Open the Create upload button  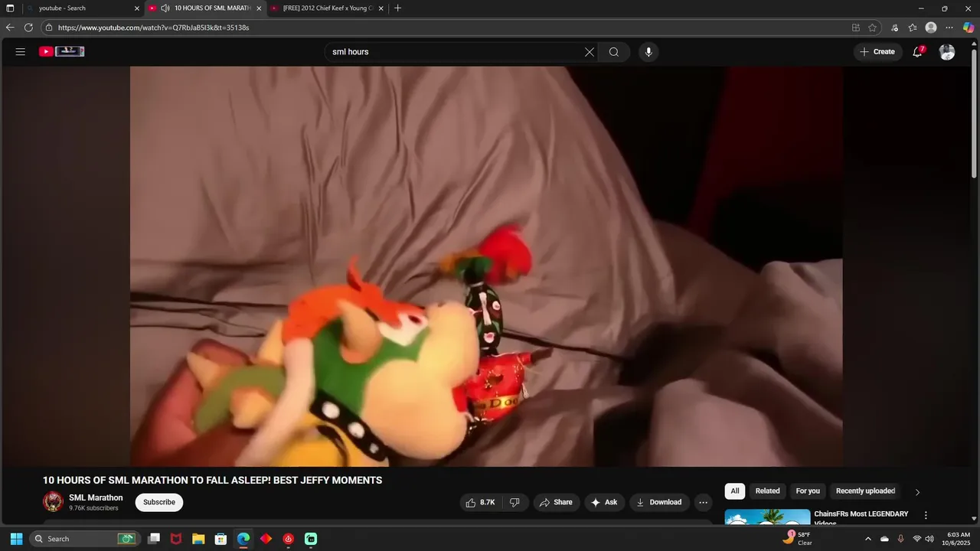tap(877, 52)
